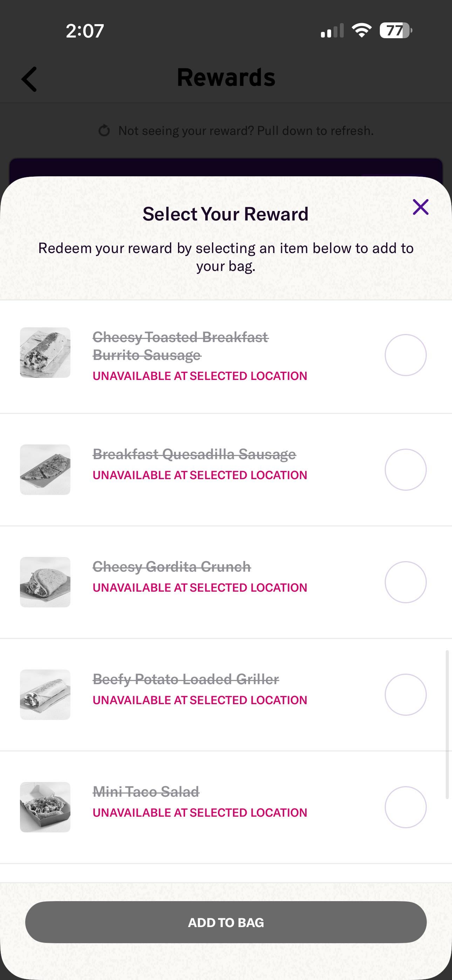
Task: Tap the Wi-Fi status icon
Action: click(x=362, y=30)
